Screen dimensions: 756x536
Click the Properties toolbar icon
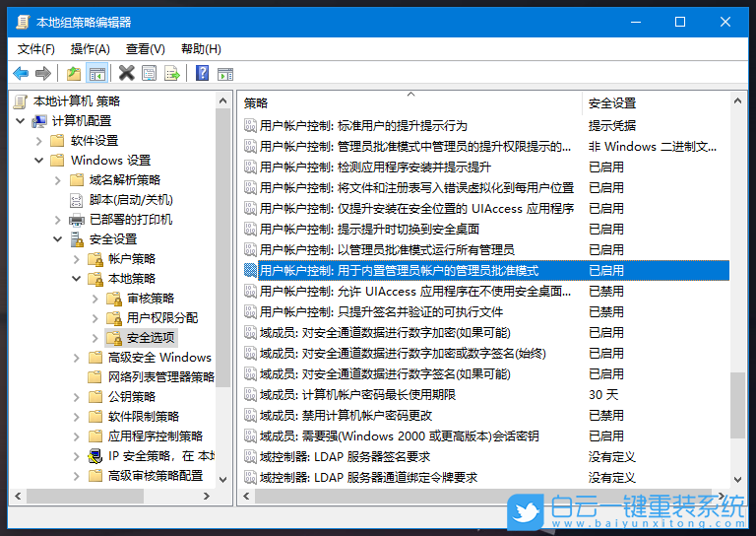click(150, 74)
